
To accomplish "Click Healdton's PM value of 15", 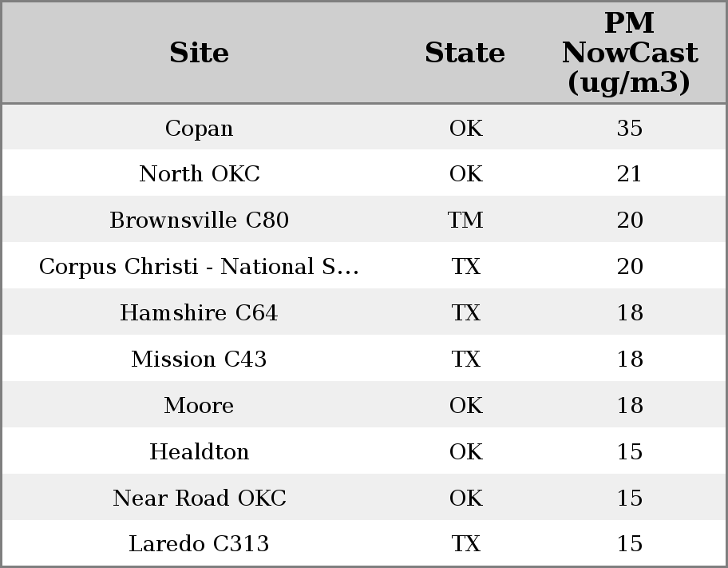I will pyautogui.click(x=629, y=452).
